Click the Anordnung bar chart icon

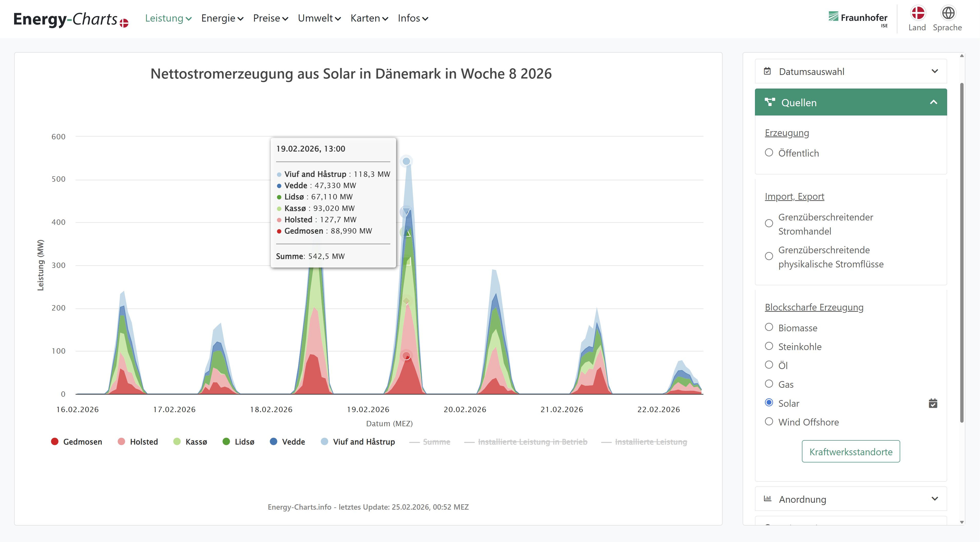pyautogui.click(x=767, y=498)
